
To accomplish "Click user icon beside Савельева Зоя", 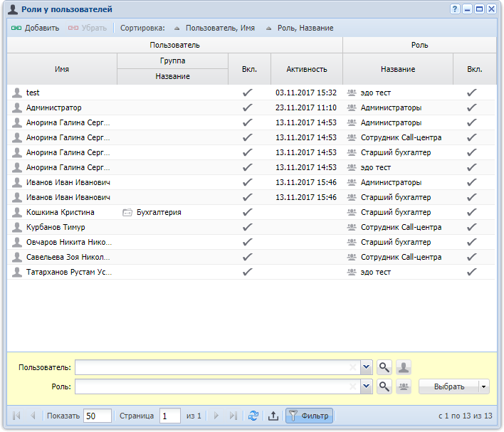I will 16,257.
